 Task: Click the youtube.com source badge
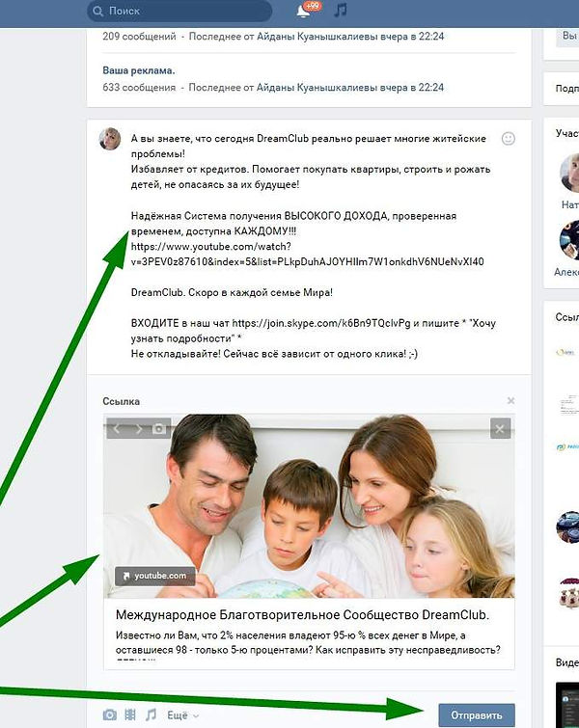[154, 576]
